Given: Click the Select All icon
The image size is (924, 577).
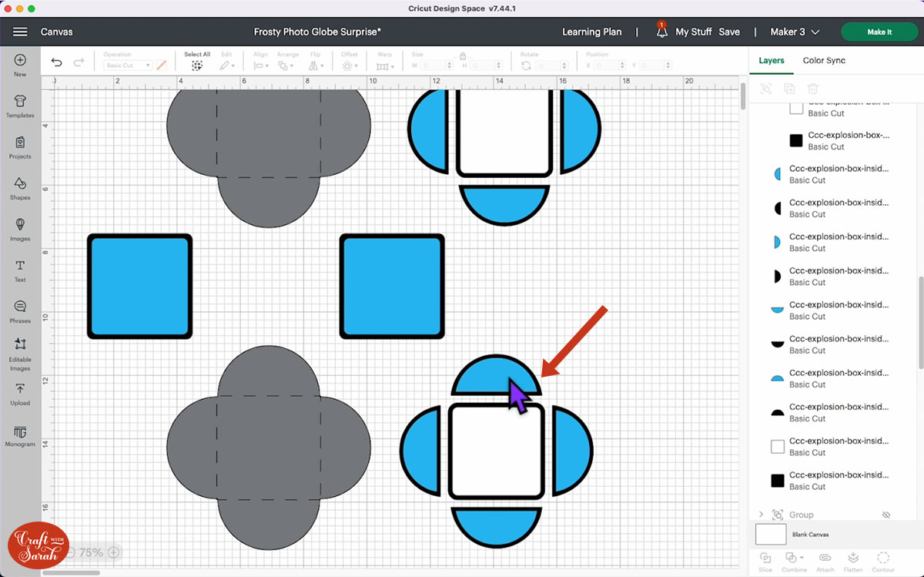Looking at the screenshot, I should [197, 66].
